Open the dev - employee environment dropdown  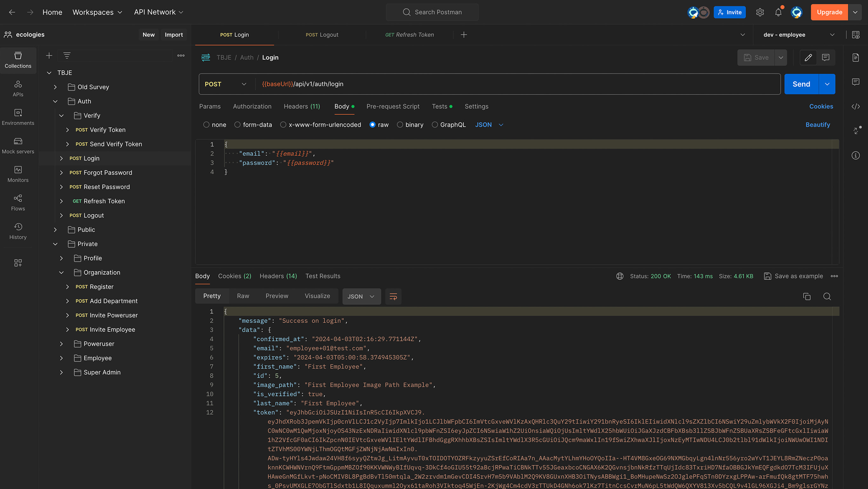point(798,35)
